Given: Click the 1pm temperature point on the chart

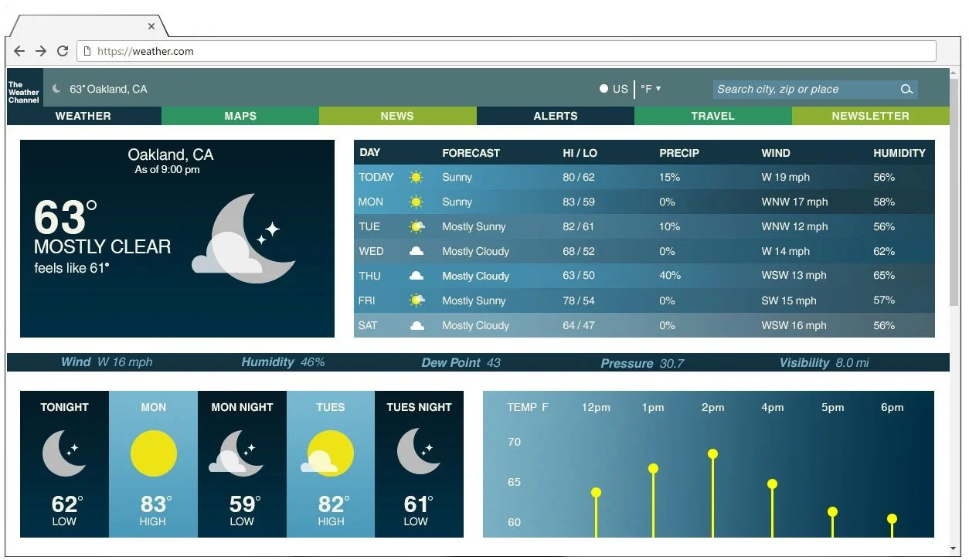Looking at the screenshot, I should [653, 468].
